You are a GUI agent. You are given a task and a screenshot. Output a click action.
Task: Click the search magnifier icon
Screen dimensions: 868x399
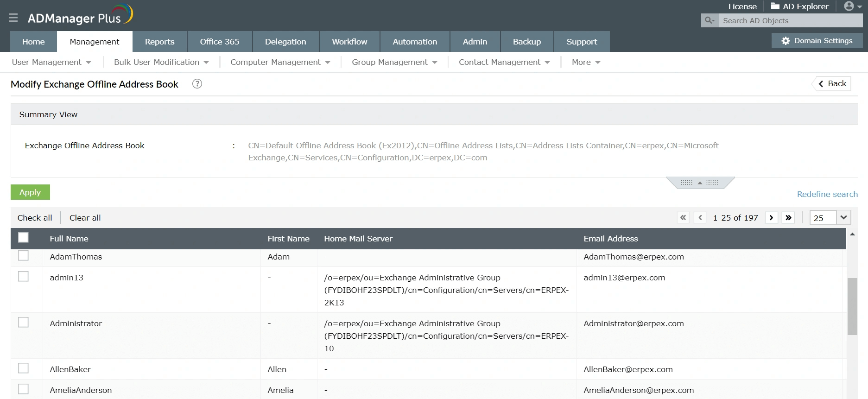(710, 20)
